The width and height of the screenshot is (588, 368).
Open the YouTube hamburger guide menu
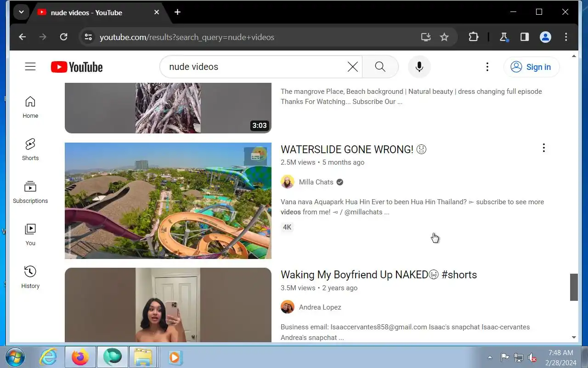click(30, 67)
